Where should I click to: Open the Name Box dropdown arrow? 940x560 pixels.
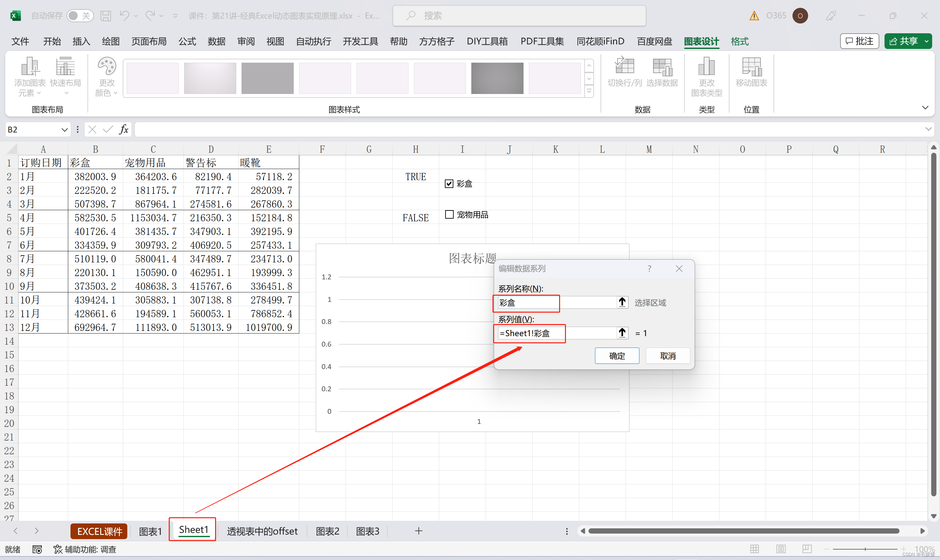pyautogui.click(x=65, y=130)
